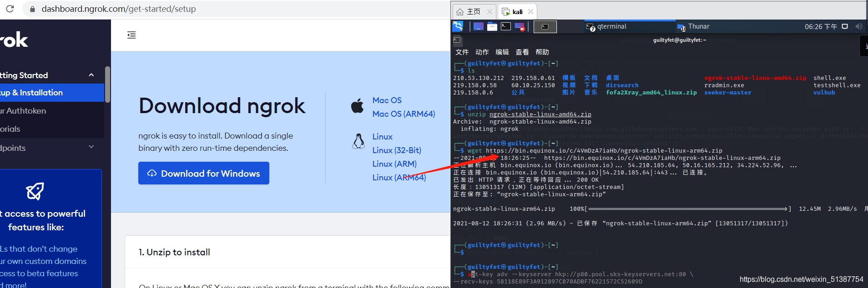Image resolution: width=868 pixels, height=288 pixels.
Task: Click the padlock icon in address bar
Action: click(x=32, y=9)
